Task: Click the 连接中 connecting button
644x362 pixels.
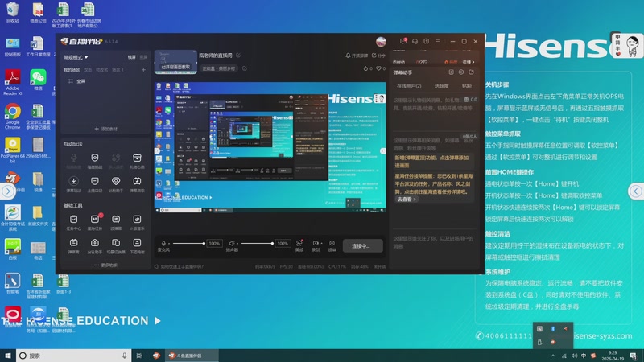Action: click(363, 246)
